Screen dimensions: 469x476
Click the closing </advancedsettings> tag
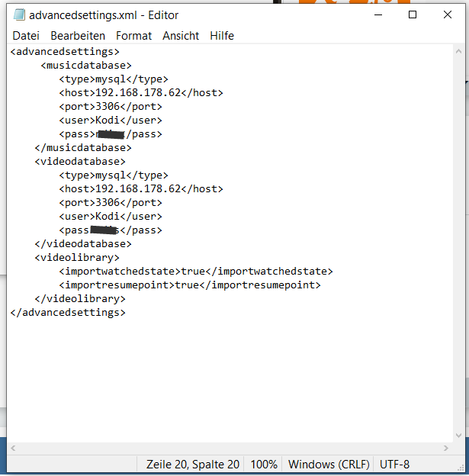click(x=68, y=313)
